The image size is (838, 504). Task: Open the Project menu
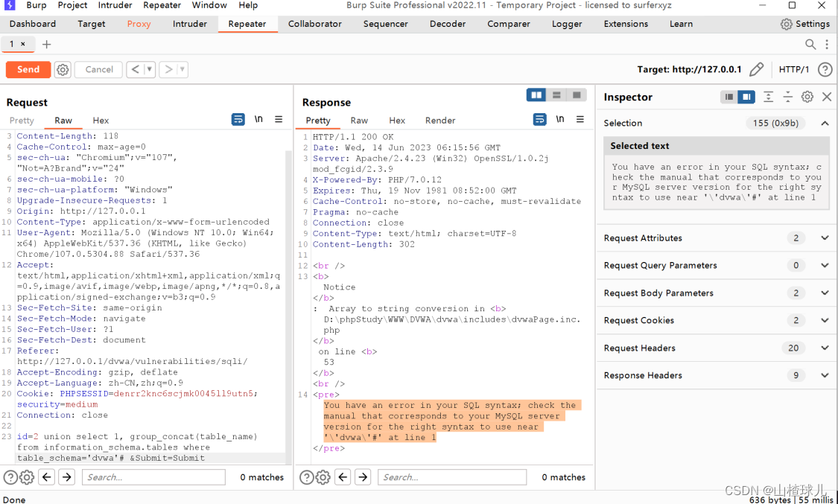(73, 5)
